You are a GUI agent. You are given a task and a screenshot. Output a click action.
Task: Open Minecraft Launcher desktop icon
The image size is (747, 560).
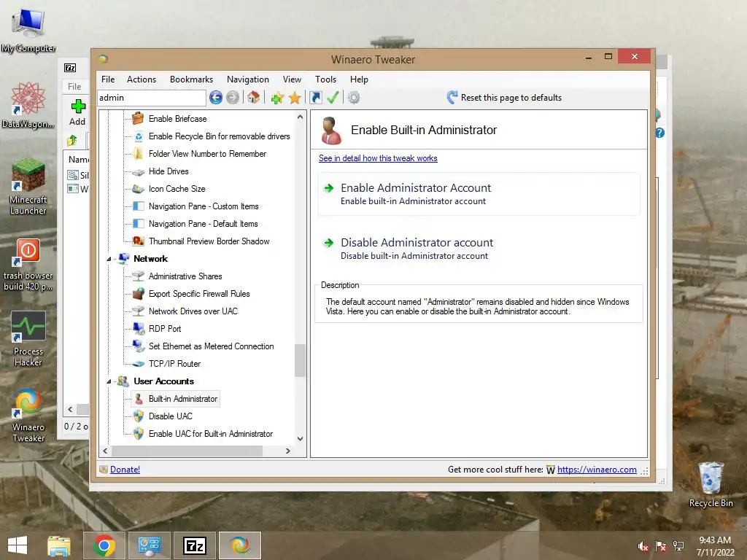click(28, 187)
